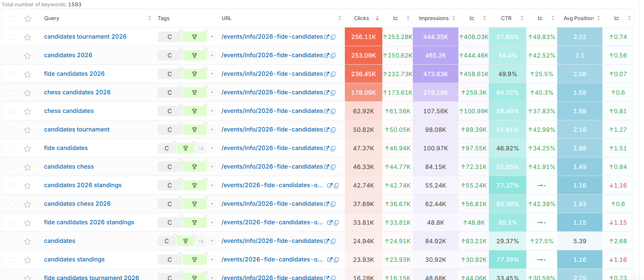This screenshot has width=644, height=280.
Task: Sort by Impressions using its sort arrows
Action: [x=454, y=18]
